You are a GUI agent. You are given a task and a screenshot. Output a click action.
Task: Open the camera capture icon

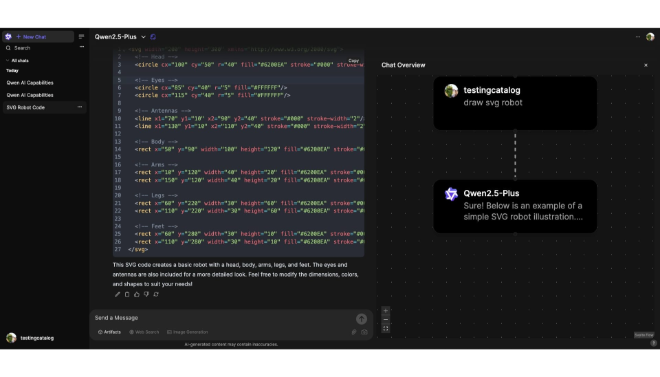[365, 332]
